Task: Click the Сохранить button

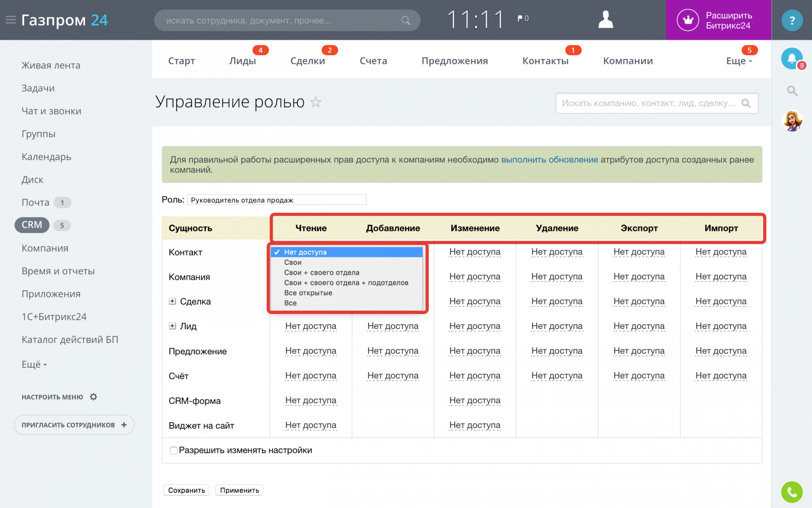Action: pyautogui.click(x=187, y=490)
